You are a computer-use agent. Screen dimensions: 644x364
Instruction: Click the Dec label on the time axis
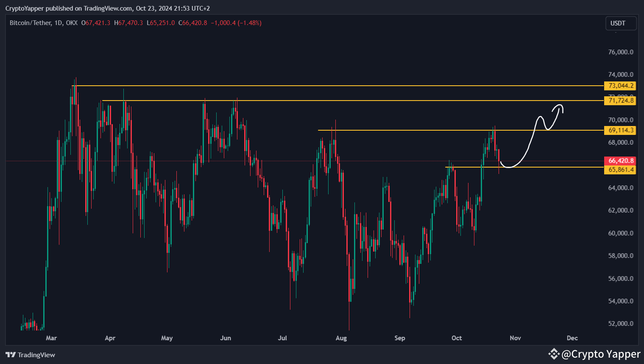click(572, 338)
